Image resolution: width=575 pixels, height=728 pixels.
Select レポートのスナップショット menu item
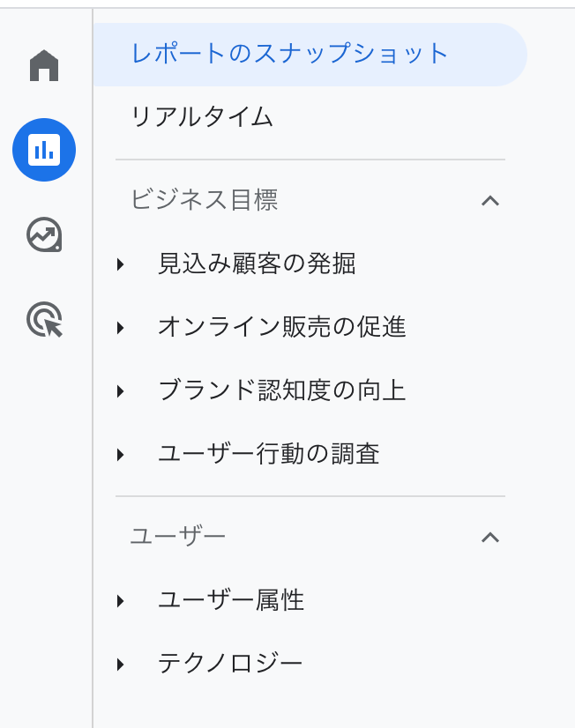310,55
